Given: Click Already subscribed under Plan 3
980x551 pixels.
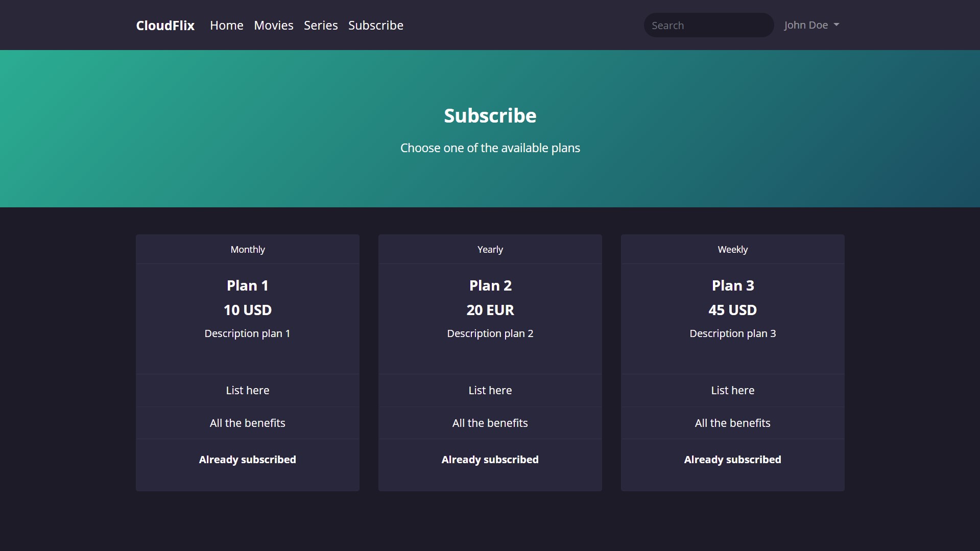Looking at the screenshot, I should 733,460.
